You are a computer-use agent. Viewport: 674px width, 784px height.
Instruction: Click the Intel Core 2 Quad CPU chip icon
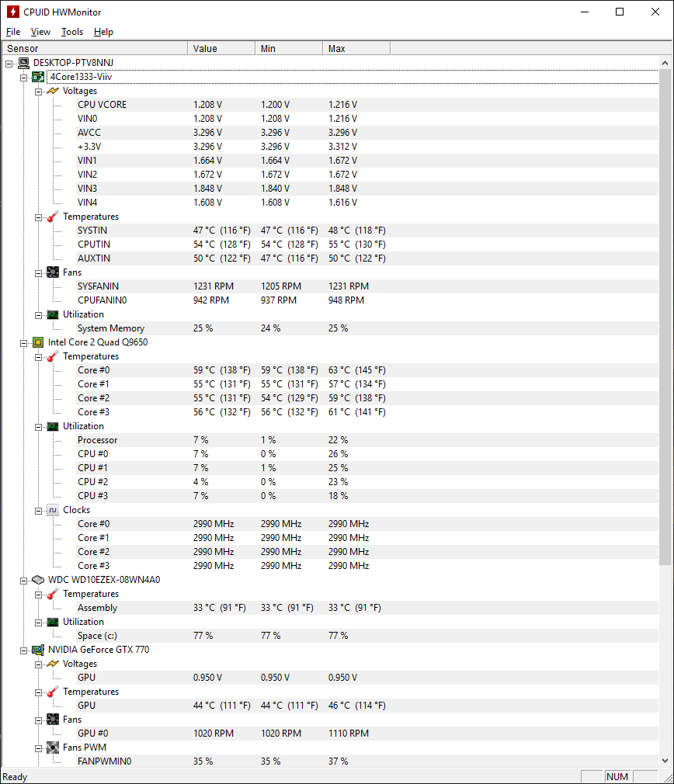pyautogui.click(x=38, y=342)
